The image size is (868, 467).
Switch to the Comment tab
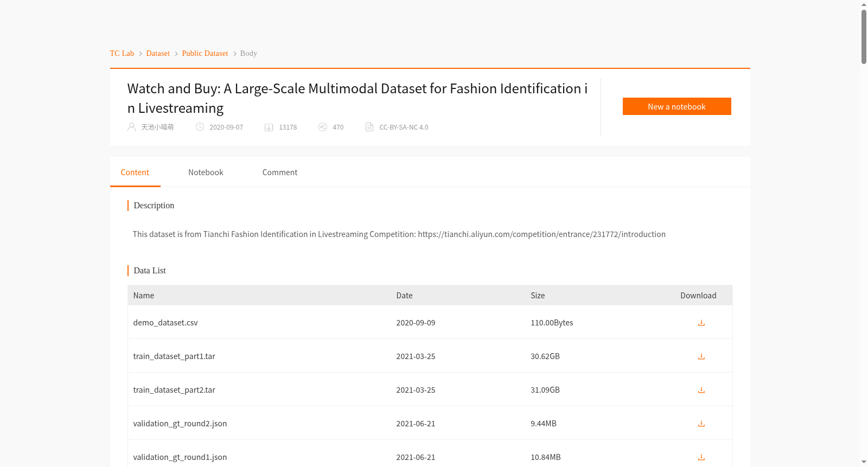click(x=280, y=172)
